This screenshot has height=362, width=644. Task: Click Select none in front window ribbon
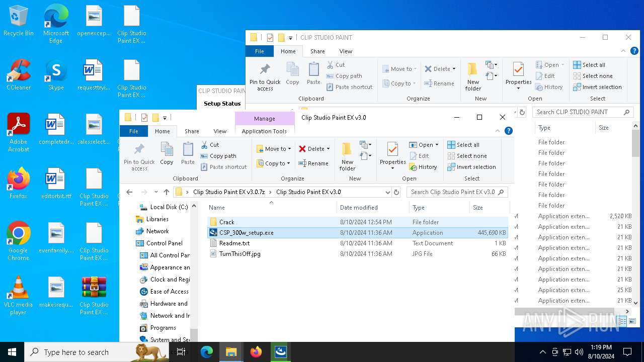point(466,156)
